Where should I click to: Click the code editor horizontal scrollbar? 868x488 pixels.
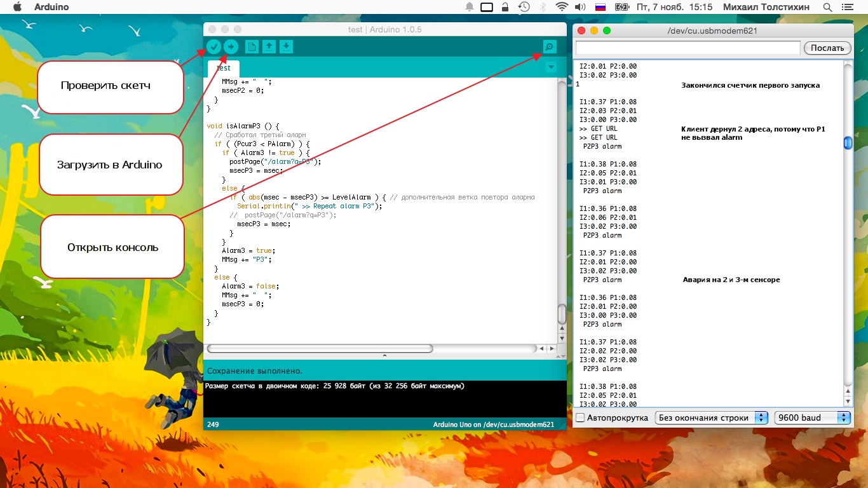[x=320, y=348]
